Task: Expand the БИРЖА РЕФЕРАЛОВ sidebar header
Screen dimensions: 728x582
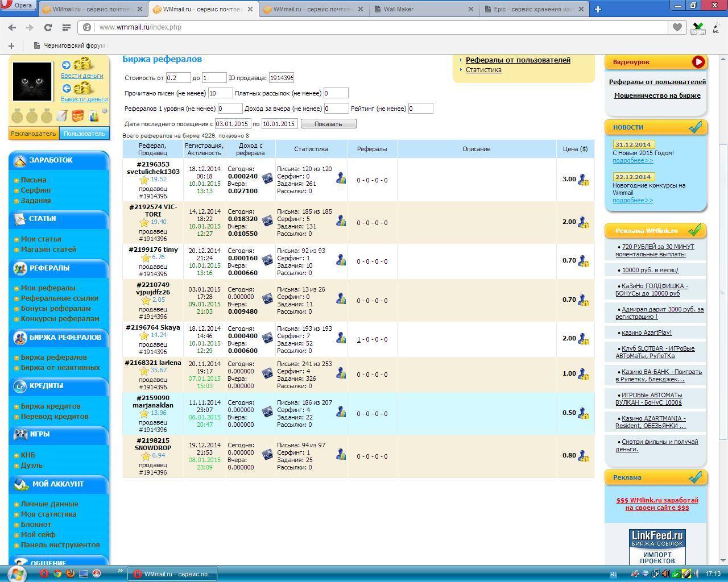Action: tap(65, 338)
